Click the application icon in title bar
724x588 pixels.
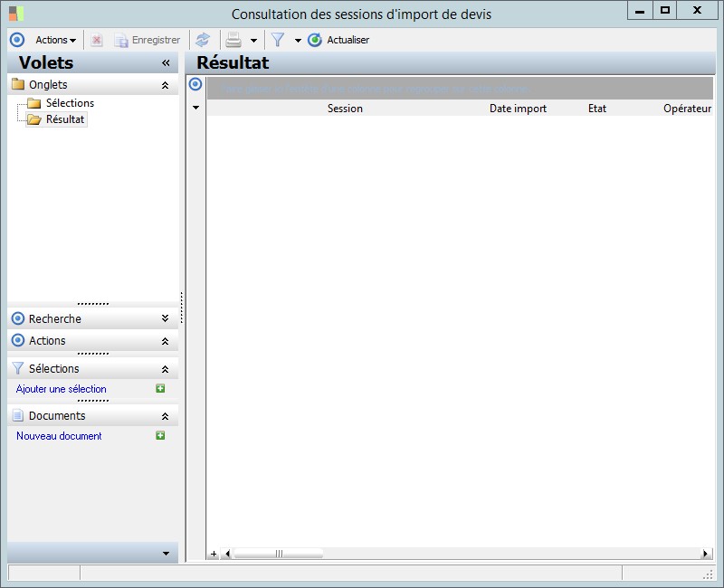point(15,14)
